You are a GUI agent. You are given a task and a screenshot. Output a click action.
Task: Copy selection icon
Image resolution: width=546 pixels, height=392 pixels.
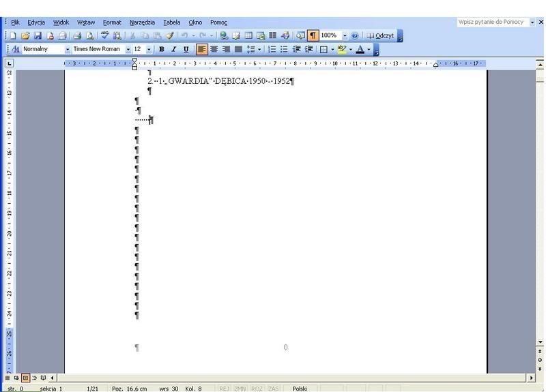pyautogui.click(x=145, y=35)
